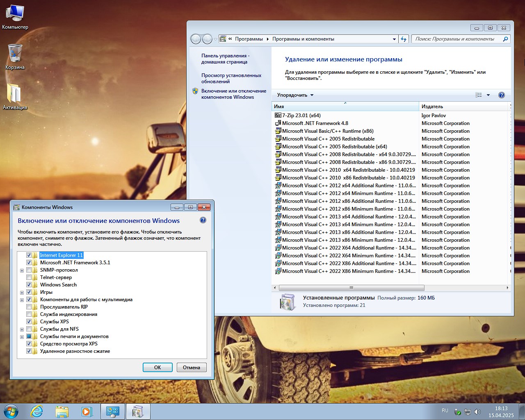Screen dimensions: 525x420
Task: Uncheck the Службы XPS checkbox
Action: (x=29, y=322)
